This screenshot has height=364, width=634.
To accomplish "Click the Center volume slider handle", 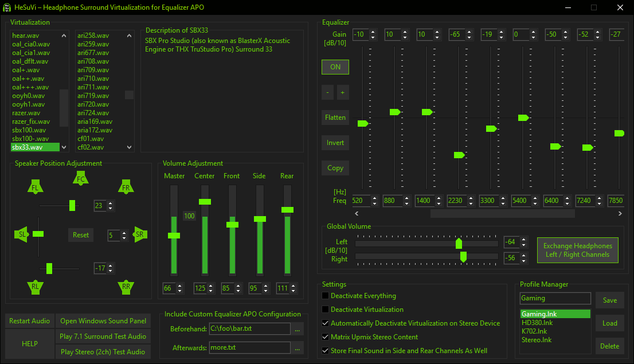I will pos(205,201).
